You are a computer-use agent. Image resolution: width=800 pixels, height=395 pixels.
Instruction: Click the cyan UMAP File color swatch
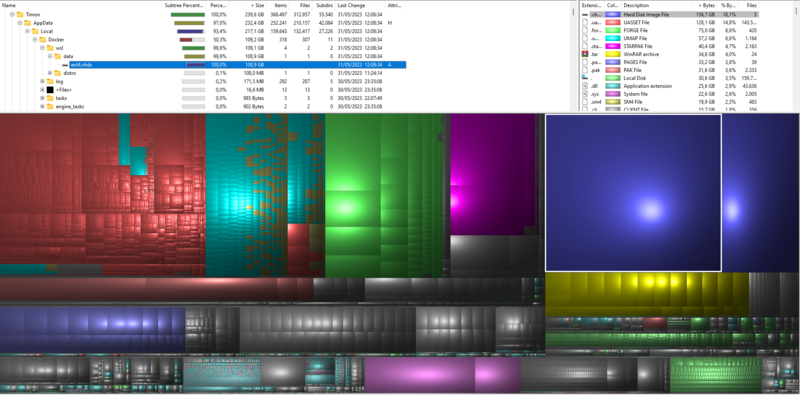[x=612, y=38]
